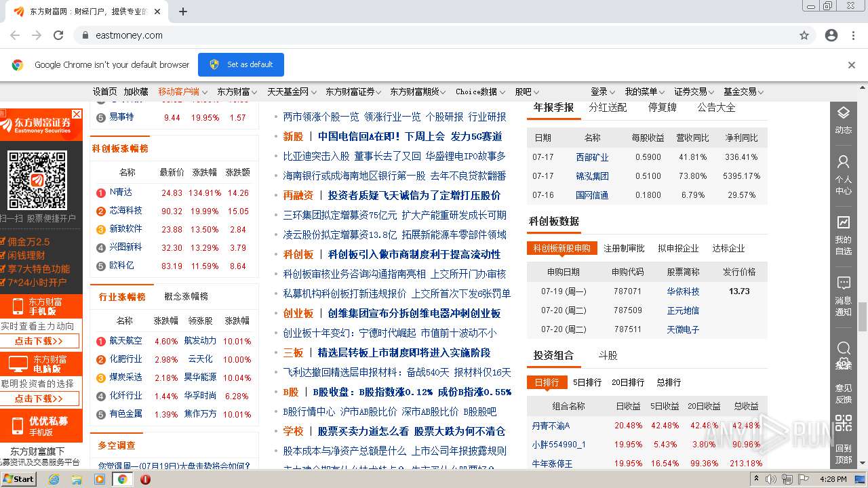Click the scrollbar down arrow

click(862, 464)
